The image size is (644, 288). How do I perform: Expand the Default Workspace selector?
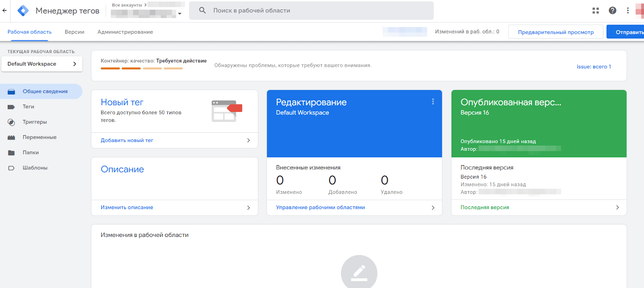coord(42,64)
